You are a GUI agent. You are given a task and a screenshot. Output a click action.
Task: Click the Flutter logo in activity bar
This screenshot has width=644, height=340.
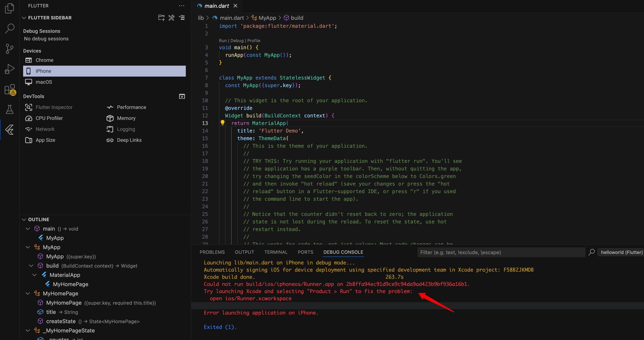point(9,130)
